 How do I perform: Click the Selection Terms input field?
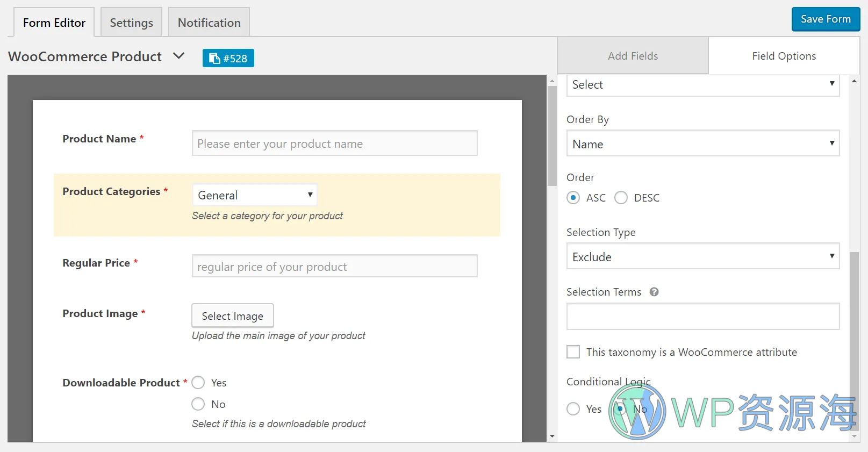pyautogui.click(x=703, y=316)
